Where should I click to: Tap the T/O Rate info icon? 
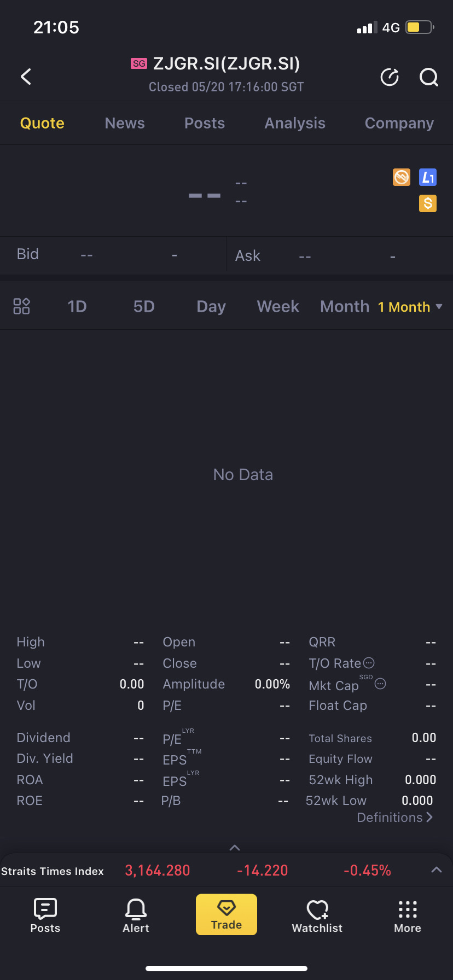pos(369,663)
